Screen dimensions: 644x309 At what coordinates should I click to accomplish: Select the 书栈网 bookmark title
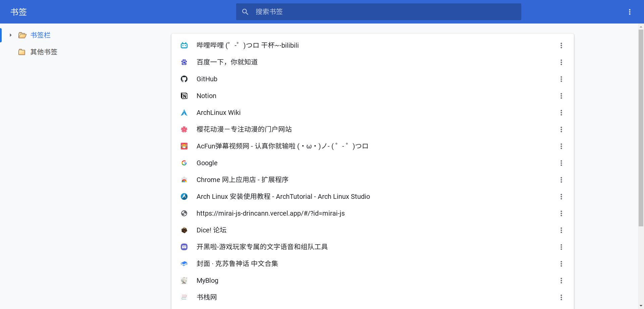(x=207, y=297)
